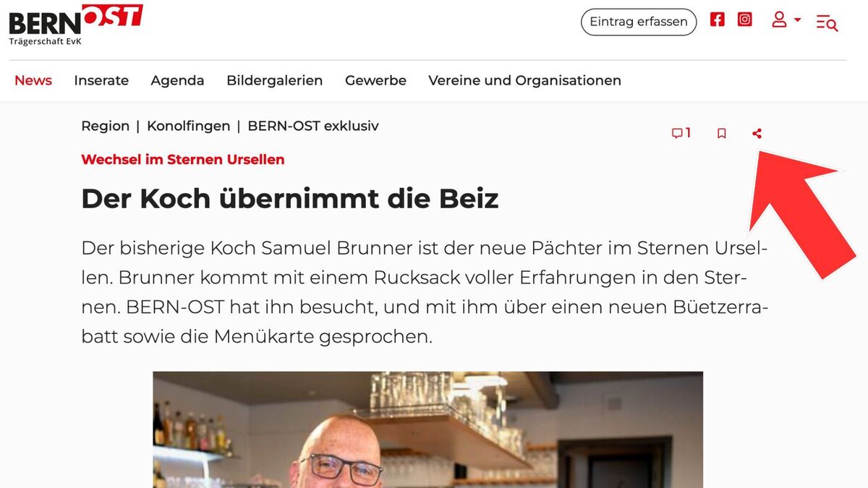Click the share article icon

tap(757, 133)
